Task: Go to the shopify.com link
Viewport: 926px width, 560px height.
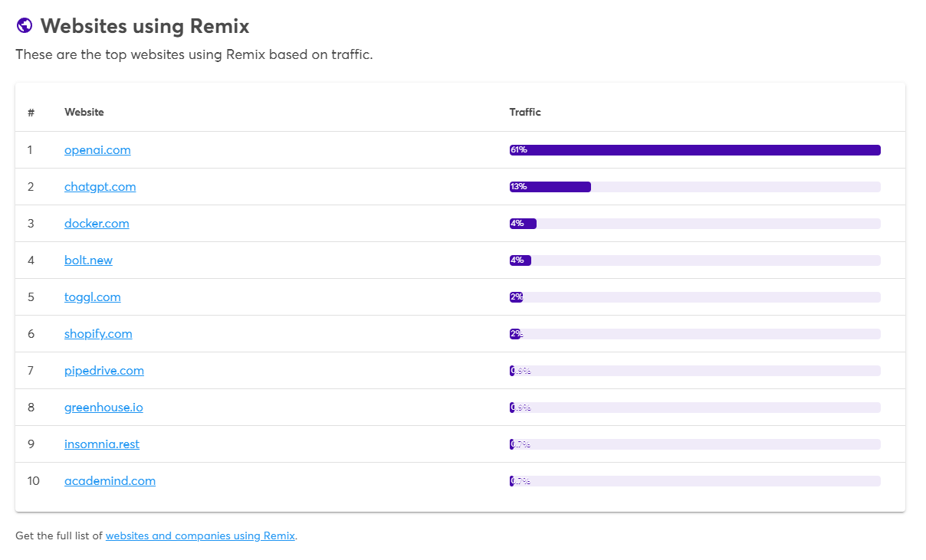Action: [98, 334]
